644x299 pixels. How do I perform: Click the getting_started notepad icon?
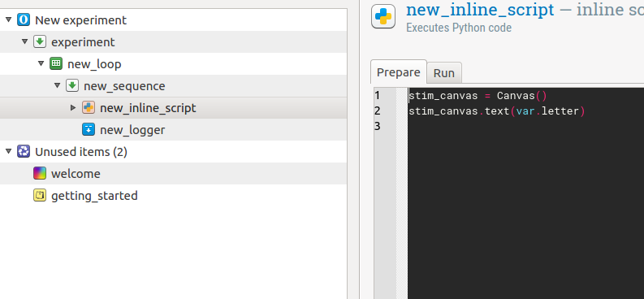click(x=40, y=195)
